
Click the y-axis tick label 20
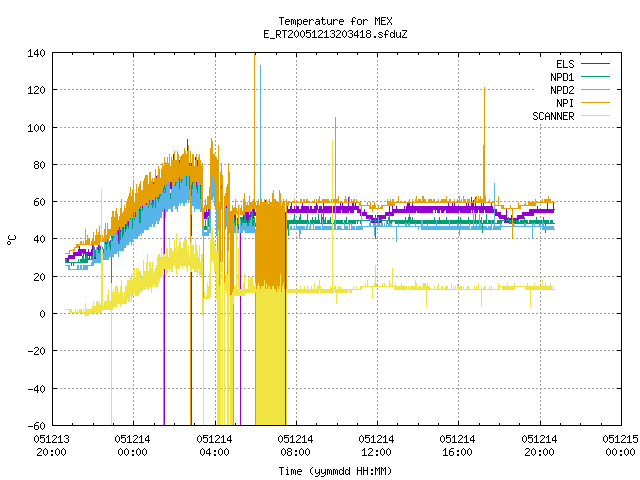[x=39, y=277]
